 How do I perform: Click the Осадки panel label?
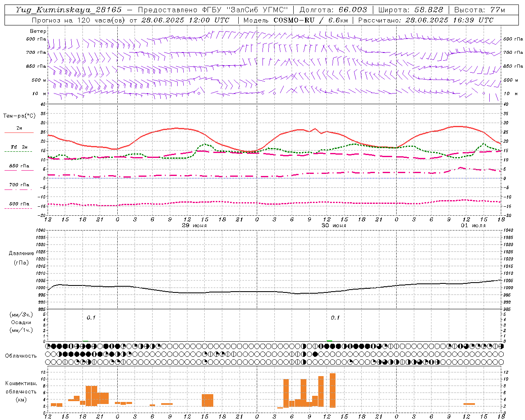[21, 322]
